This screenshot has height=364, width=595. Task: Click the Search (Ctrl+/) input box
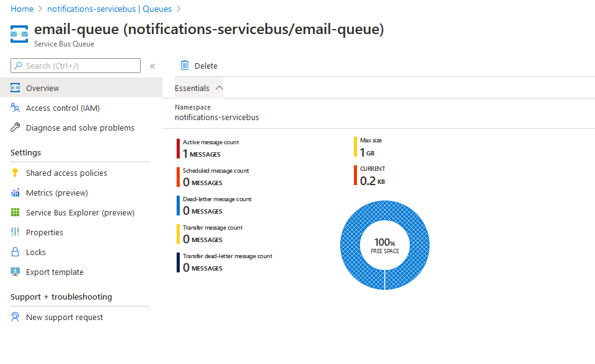click(x=76, y=66)
